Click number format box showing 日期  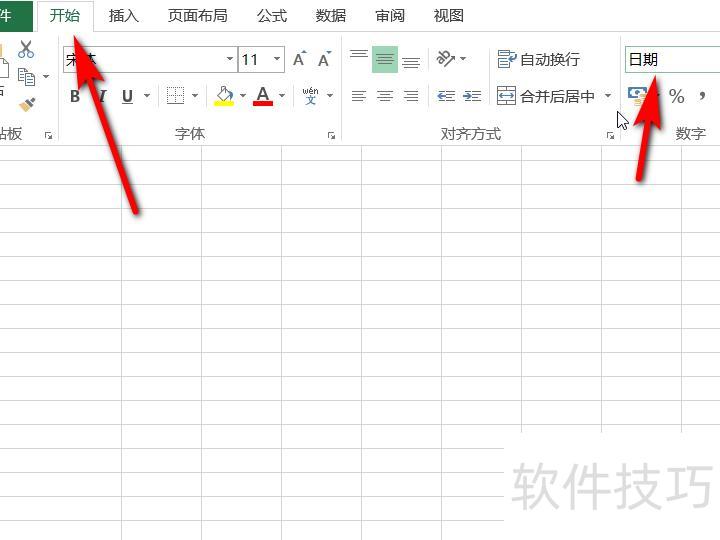coord(672,59)
